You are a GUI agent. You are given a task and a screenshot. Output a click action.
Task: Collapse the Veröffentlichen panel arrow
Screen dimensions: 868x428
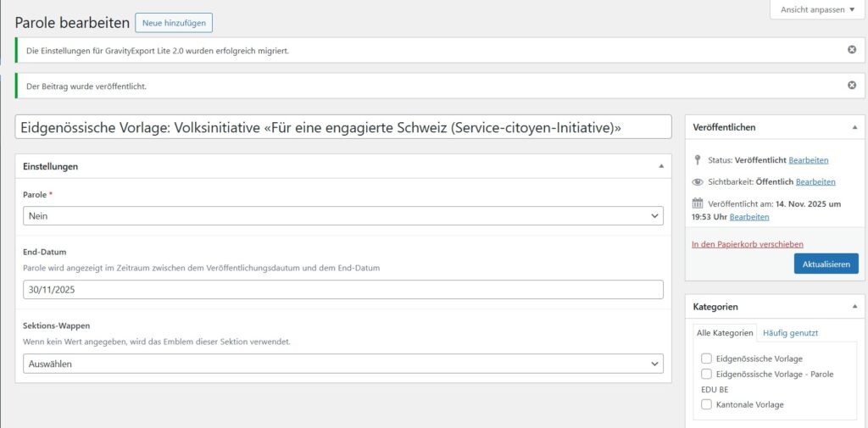point(854,127)
